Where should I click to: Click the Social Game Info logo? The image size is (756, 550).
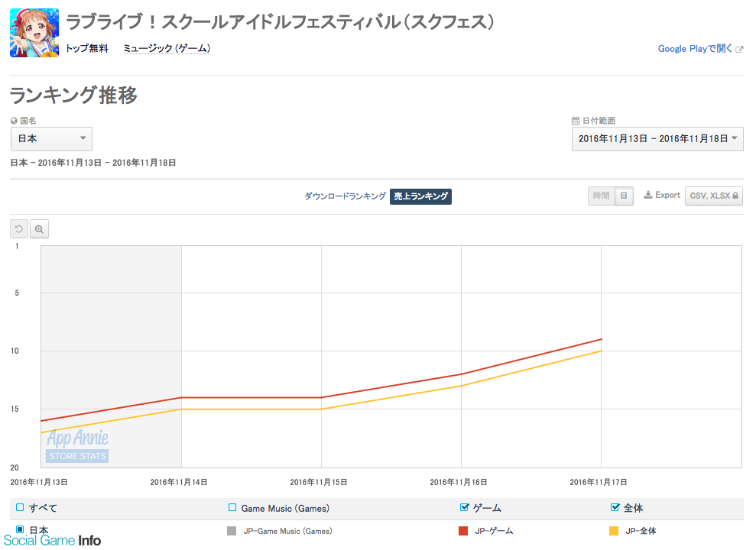(52, 540)
